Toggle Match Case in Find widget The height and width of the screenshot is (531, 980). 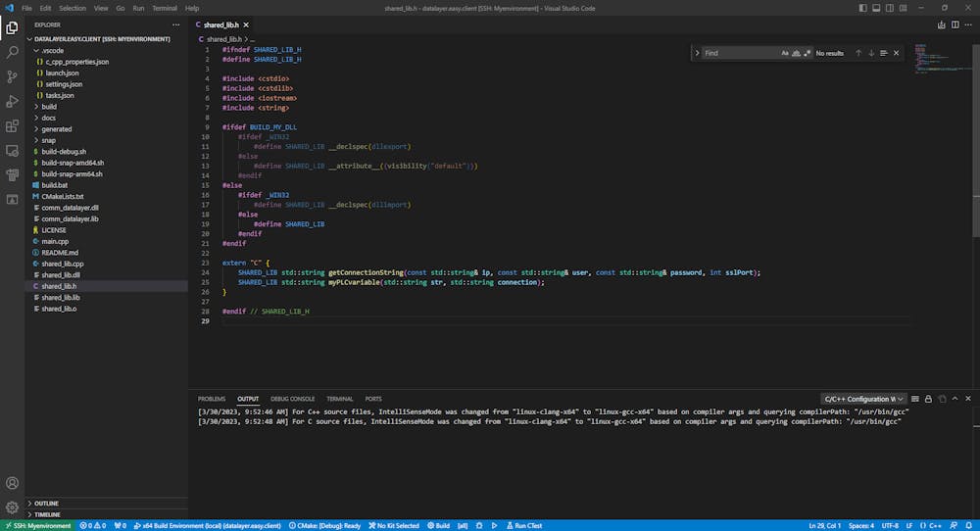(785, 53)
